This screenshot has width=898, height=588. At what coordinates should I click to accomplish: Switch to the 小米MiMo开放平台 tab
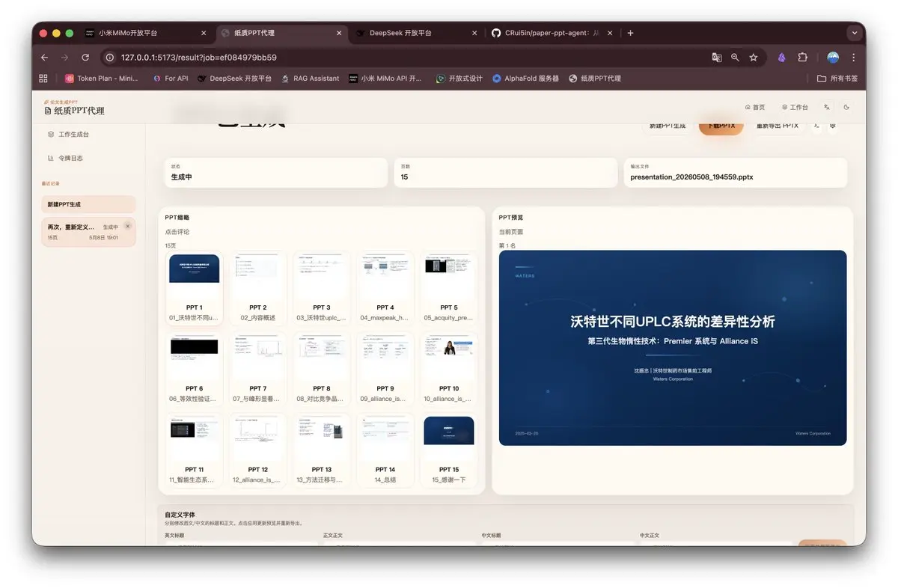tap(145, 33)
